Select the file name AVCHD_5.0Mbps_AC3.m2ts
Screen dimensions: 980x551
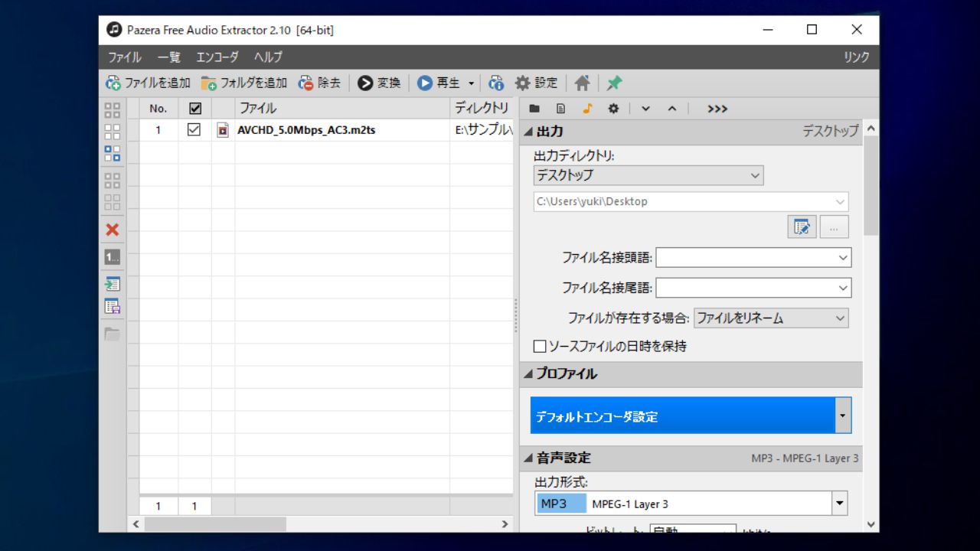(x=306, y=130)
